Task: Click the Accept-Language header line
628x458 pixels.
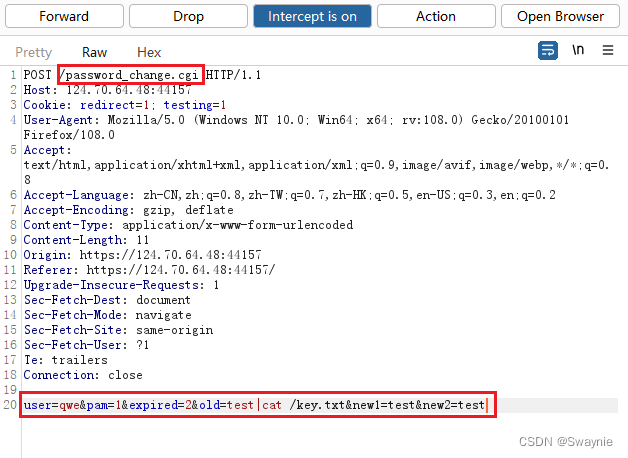Action: pyautogui.click(x=290, y=195)
